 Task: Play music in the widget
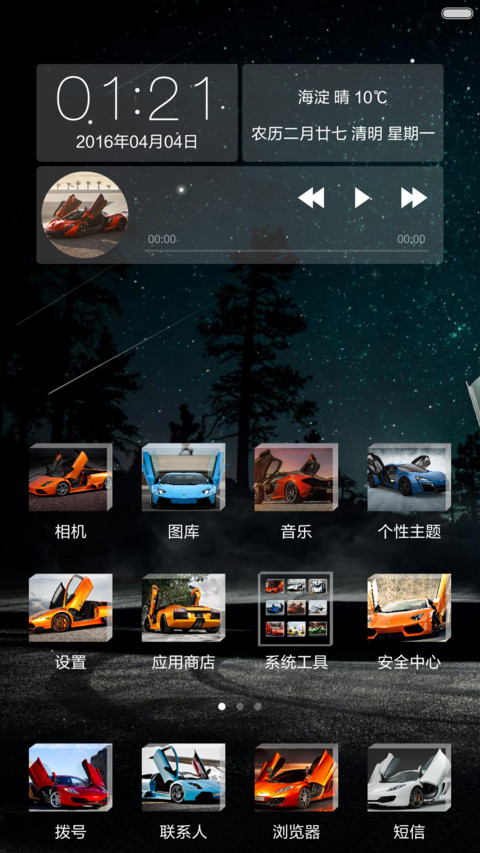pos(362,197)
